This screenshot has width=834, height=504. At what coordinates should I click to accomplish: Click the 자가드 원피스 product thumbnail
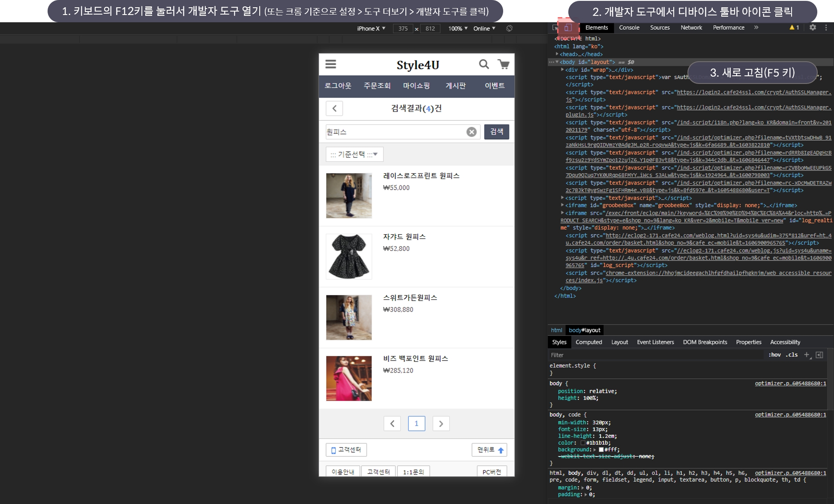tap(349, 256)
